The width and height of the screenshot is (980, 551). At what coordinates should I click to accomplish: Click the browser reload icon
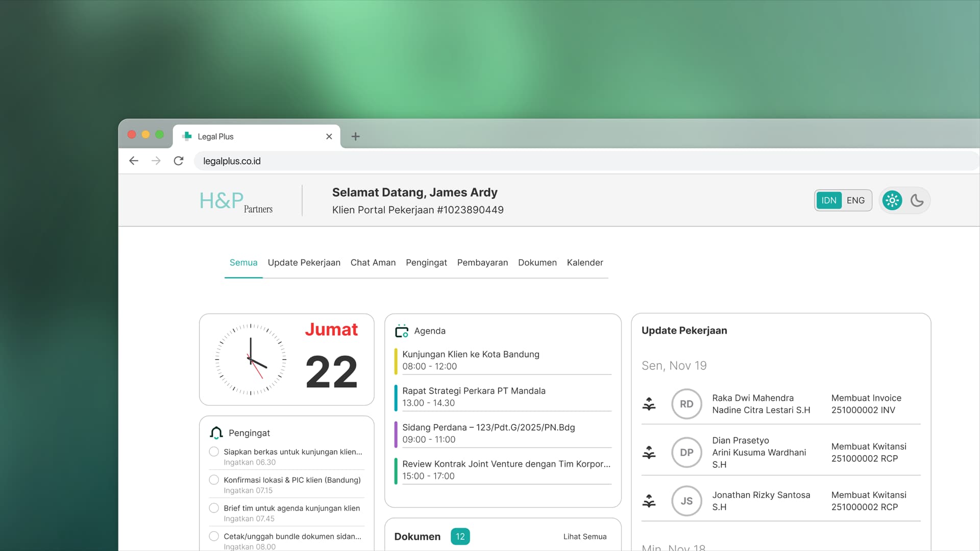tap(179, 161)
